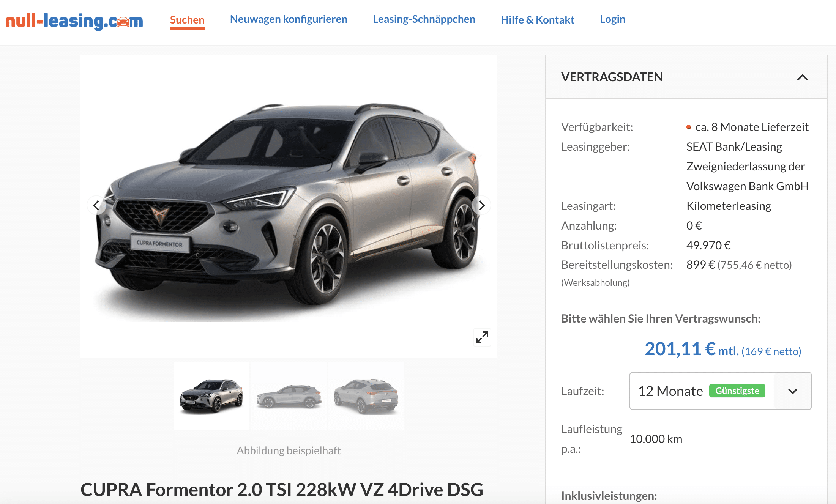Select the side view car thumbnail
This screenshot has width=836, height=504.
click(x=289, y=396)
